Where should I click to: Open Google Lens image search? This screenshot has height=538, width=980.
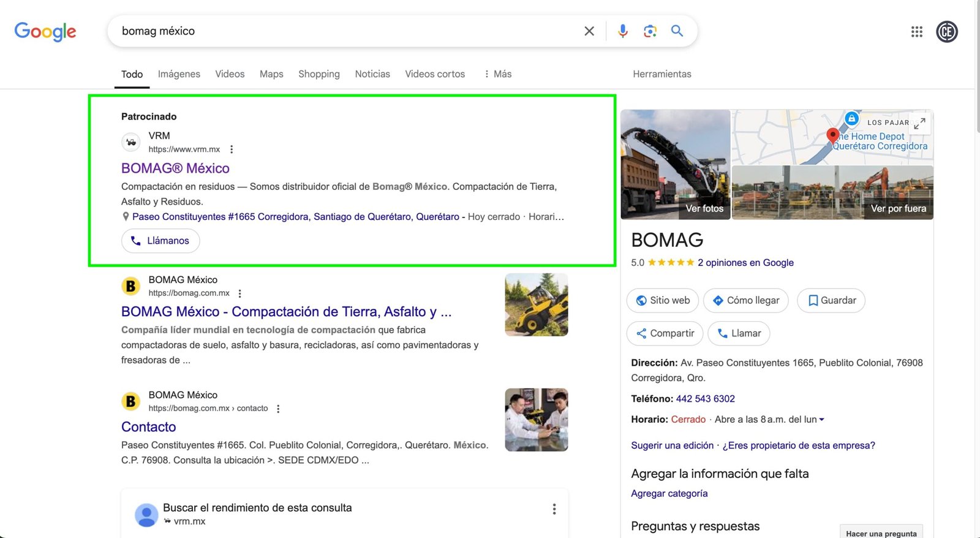pyautogui.click(x=650, y=31)
